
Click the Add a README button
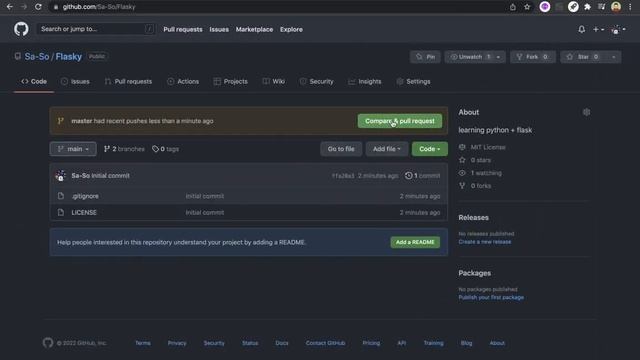tap(415, 242)
